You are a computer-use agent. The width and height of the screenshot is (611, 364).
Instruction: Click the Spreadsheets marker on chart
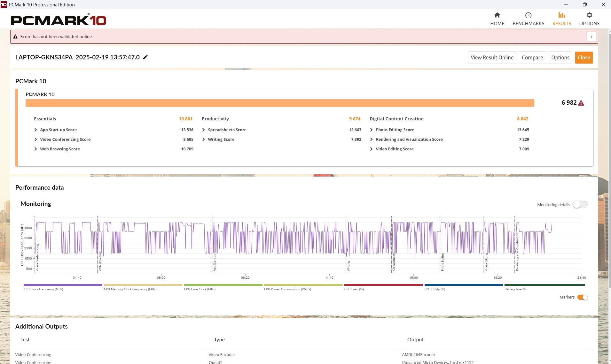click(394, 262)
